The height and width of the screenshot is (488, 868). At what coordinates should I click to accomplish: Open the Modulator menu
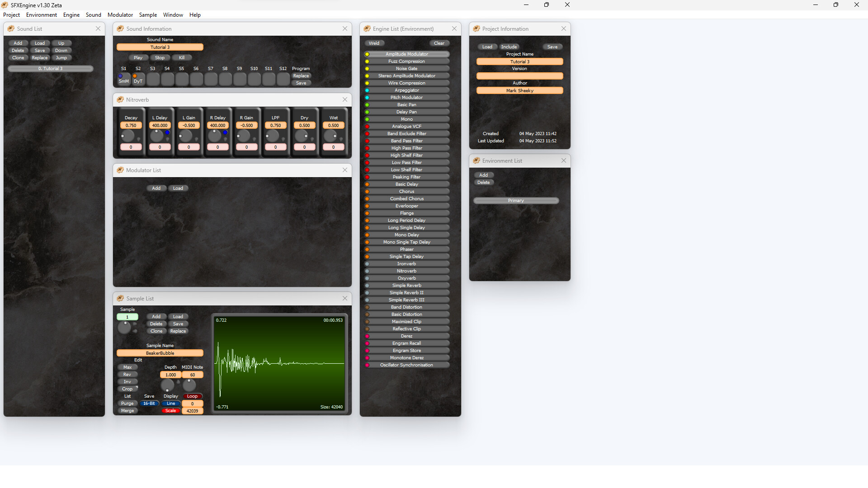(120, 14)
